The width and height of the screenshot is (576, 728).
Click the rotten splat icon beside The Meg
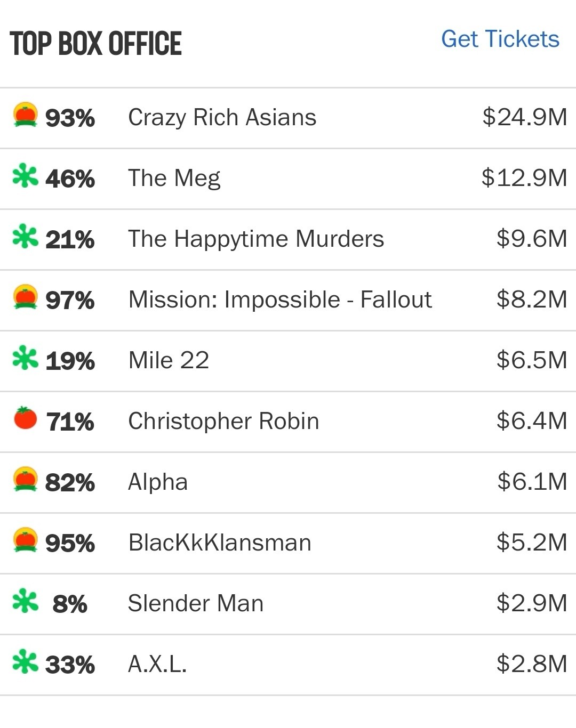(26, 176)
